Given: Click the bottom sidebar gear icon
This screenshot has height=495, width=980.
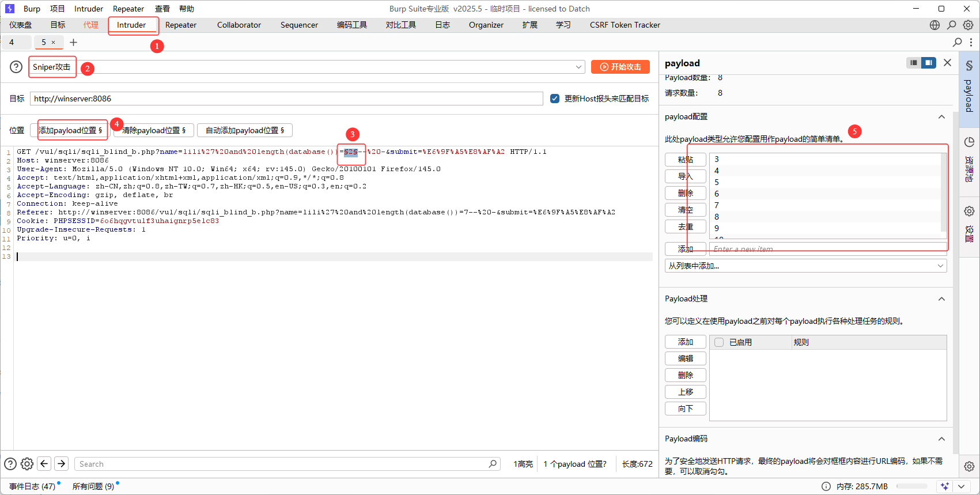Looking at the screenshot, I should click(969, 466).
